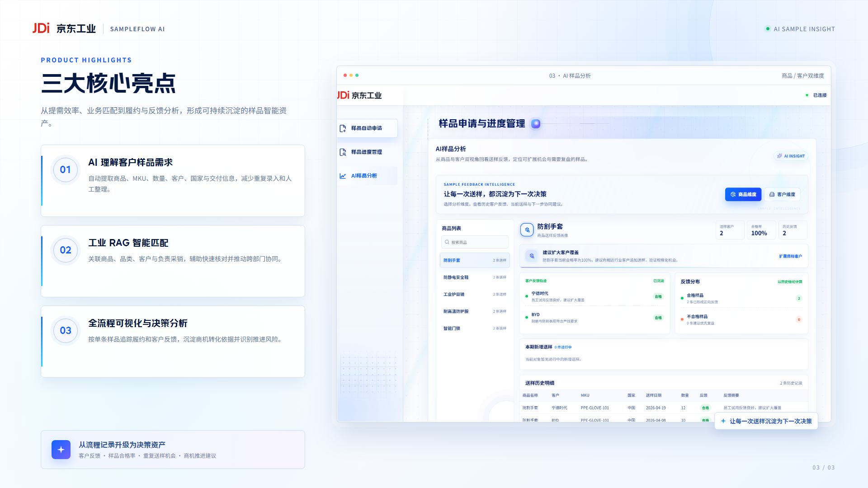Click the JDi 京东工业 logo on the slide

64,28
